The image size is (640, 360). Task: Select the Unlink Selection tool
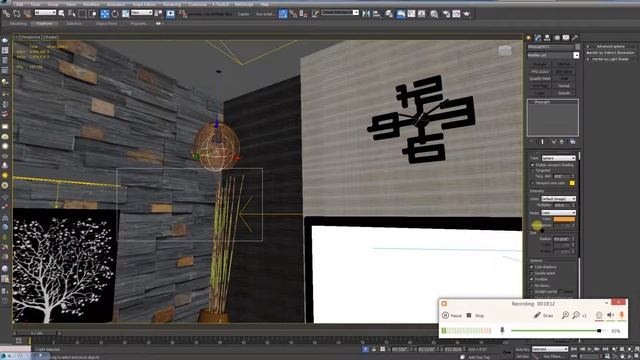pyautogui.click(x=17, y=13)
